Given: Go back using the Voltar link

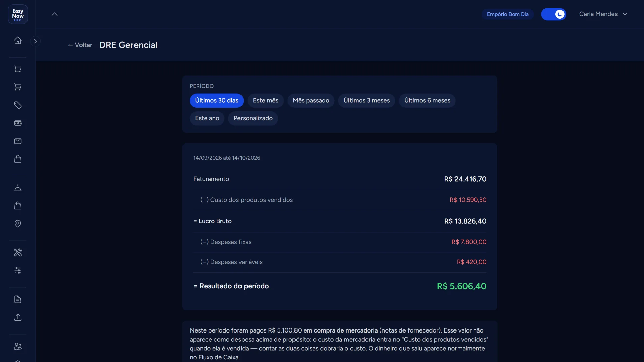Looking at the screenshot, I should click(x=80, y=45).
